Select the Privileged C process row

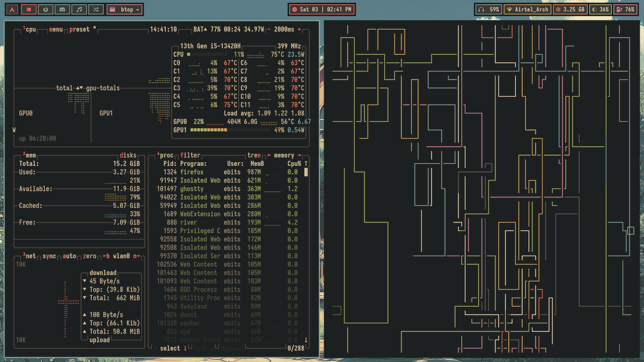click(230, 230)
